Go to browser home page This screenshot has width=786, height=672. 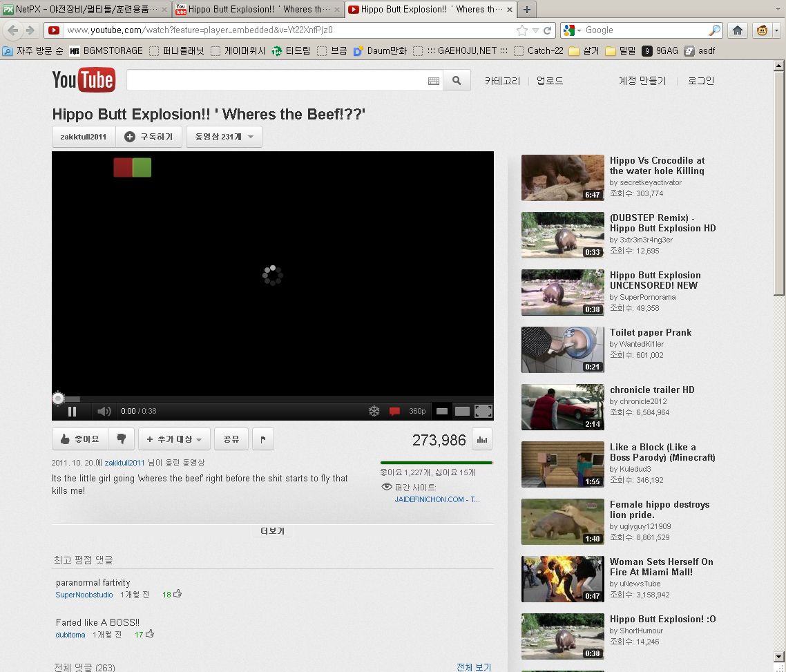(x=738, y=30)
